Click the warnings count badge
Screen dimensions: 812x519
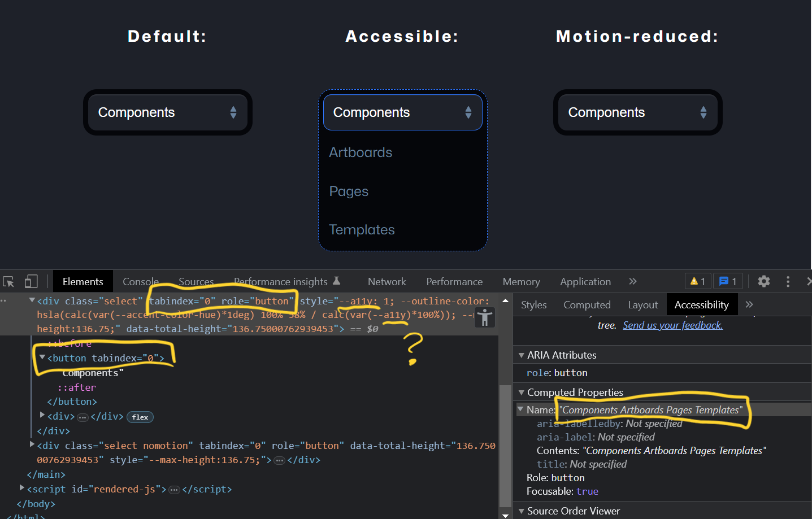(x=698, y=281)
